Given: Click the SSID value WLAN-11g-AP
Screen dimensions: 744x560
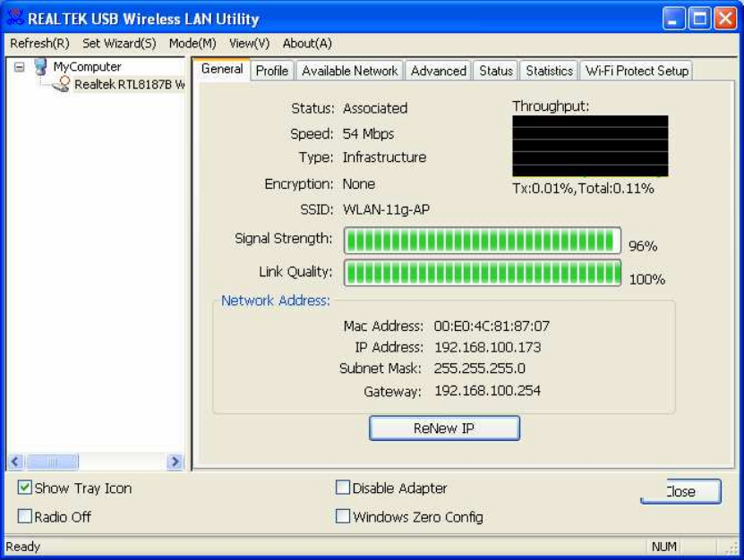Looking at the screenshot, I should 386,209.
